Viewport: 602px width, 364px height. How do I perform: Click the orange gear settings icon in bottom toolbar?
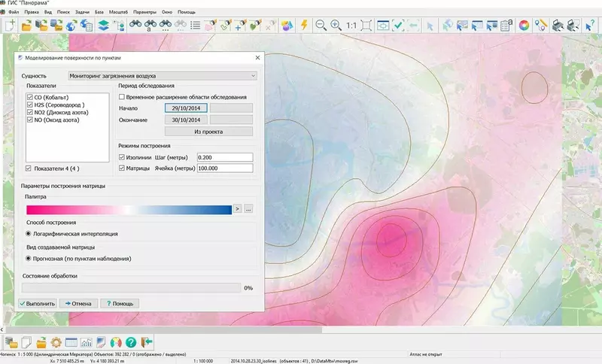(x=56, y=343)
